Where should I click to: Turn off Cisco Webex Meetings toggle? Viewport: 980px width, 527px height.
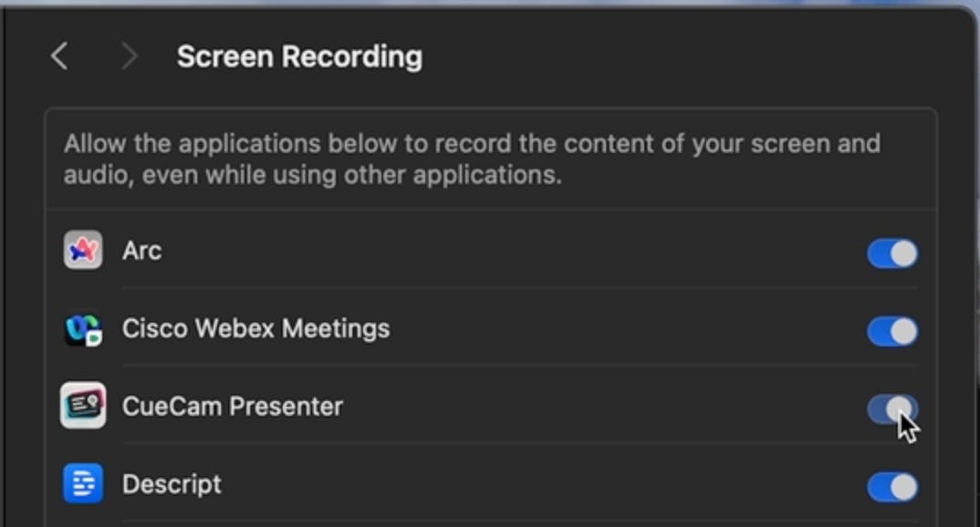(x=891, y=331)
